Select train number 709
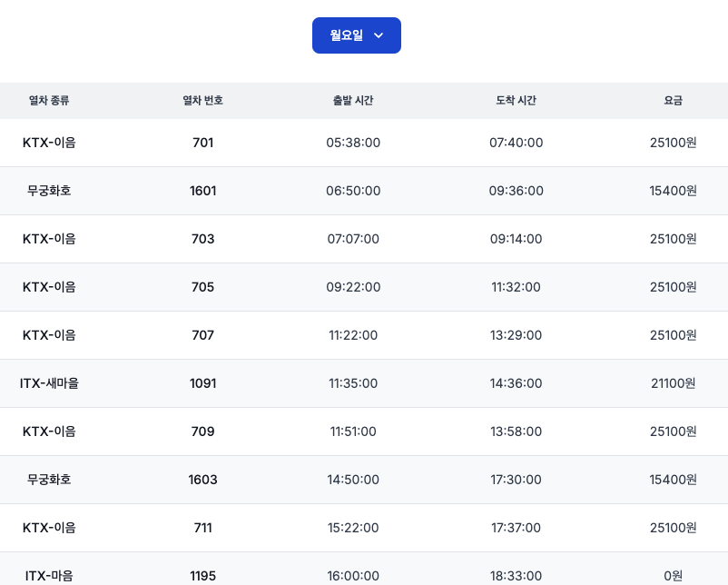Image resolution: width=728 pixels, height=585 pixels. click(203, 431)
